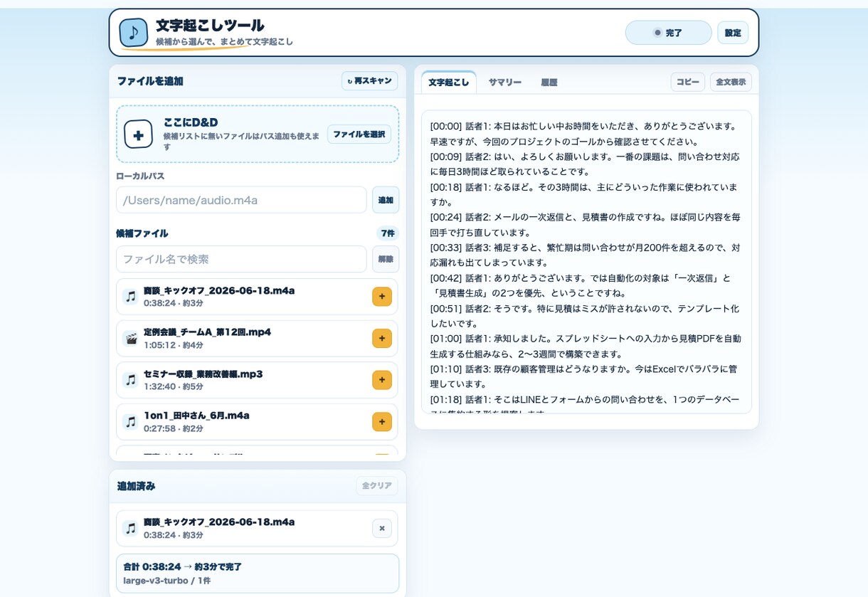
Task: Click ファイルを選択 button
Action: click(x=359, y=134)
